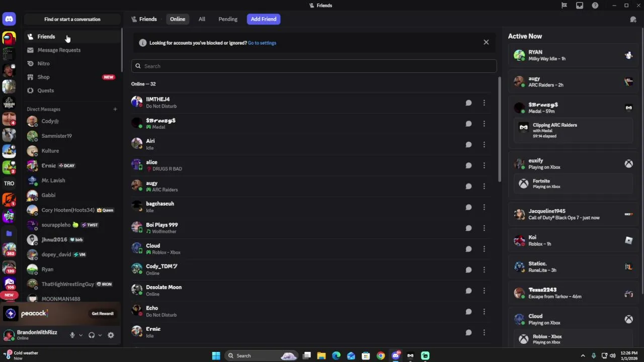The height and width of the screenshot is (362, 644).
Task: Open the TRO server icon
Action: (x=9, y=184)
